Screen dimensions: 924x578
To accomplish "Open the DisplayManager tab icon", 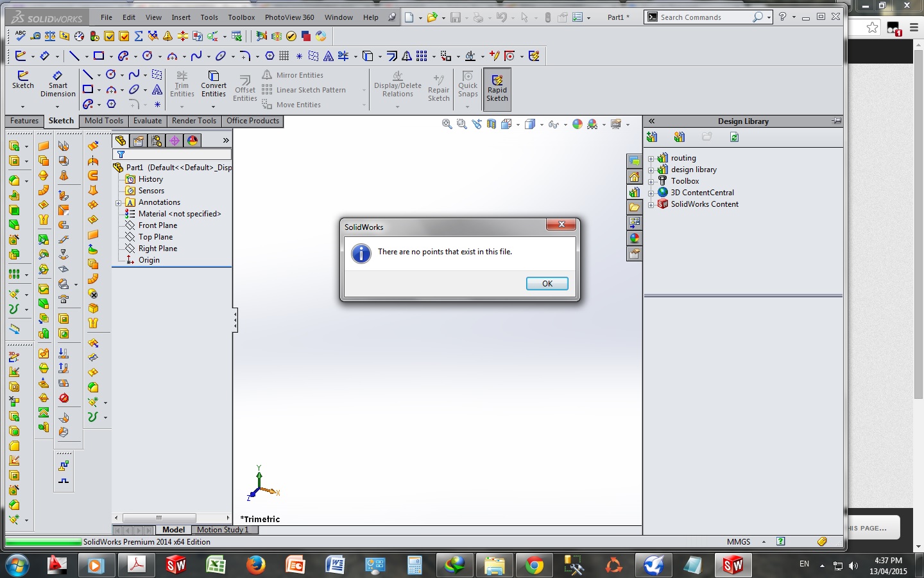I will coord(193,141).
